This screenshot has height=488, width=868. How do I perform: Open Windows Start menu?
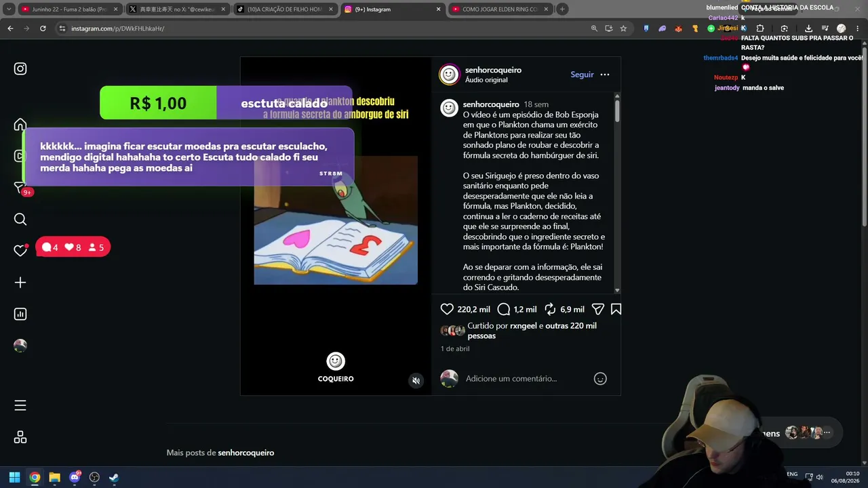pos(14,477)
